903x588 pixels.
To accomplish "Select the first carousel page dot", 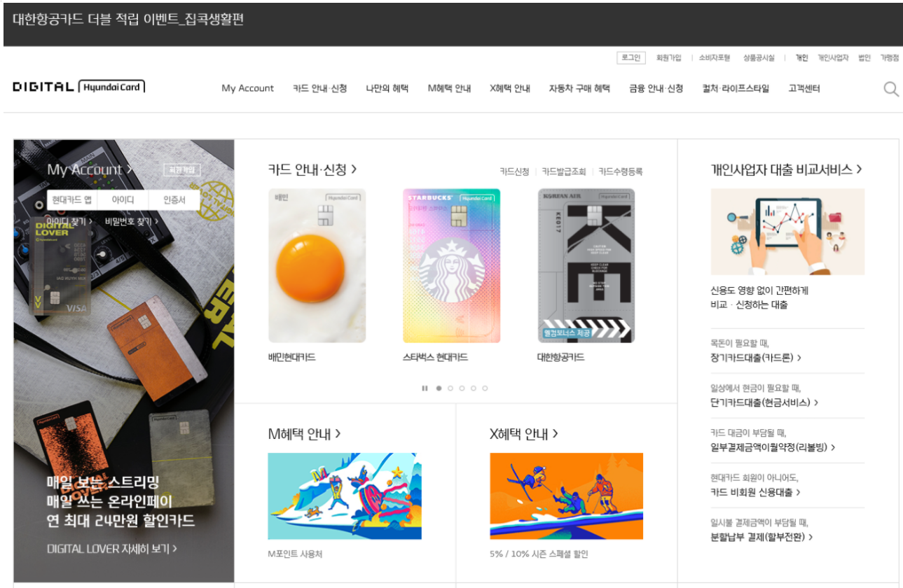I will pos(439,388).
